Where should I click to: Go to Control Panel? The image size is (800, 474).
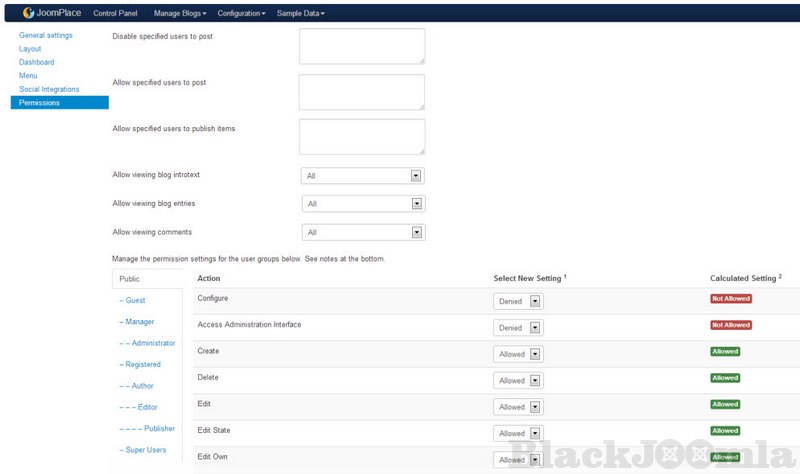coord(117,14)
